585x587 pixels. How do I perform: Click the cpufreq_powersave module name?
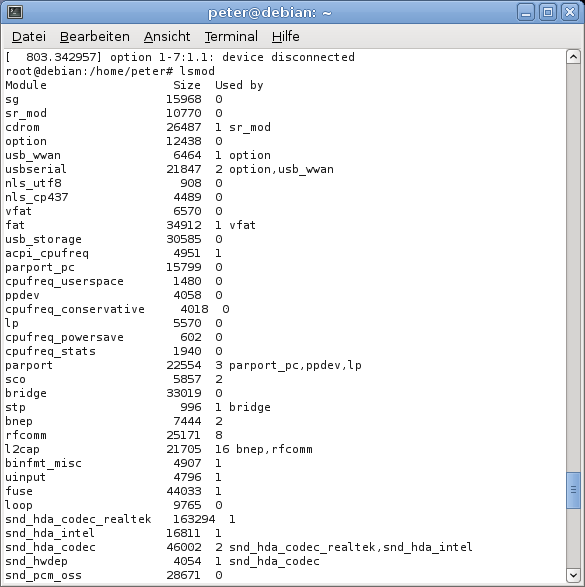[64, 337]
